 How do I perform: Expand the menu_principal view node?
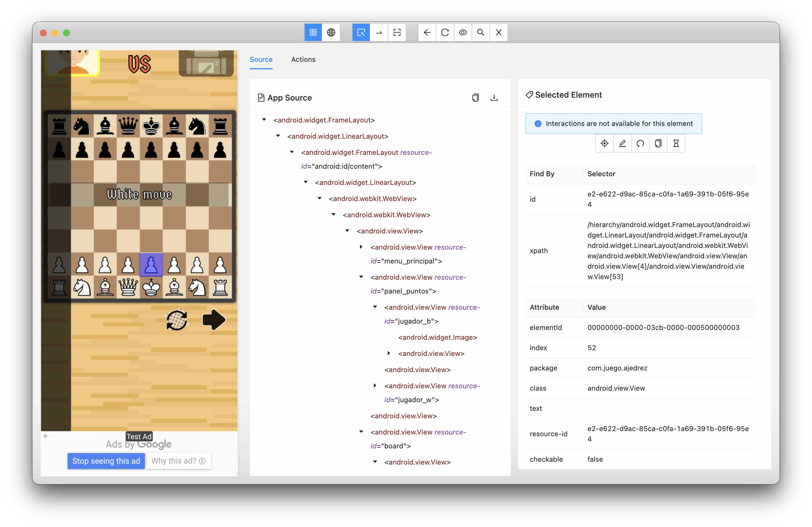pos(361,247)
